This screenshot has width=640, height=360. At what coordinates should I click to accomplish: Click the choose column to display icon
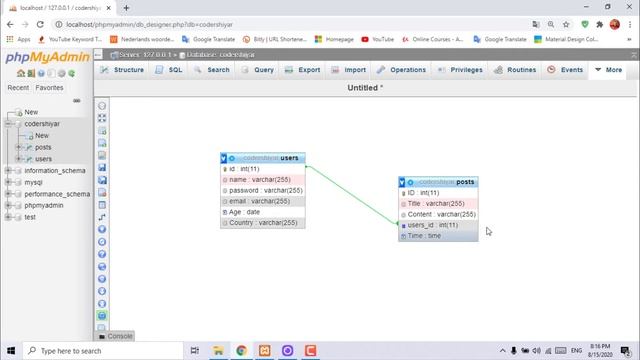pyautogui.click(x=102, y=229)
